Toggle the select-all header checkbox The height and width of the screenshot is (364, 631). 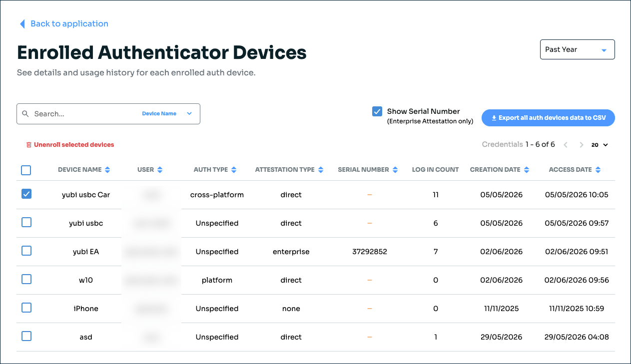26,170
